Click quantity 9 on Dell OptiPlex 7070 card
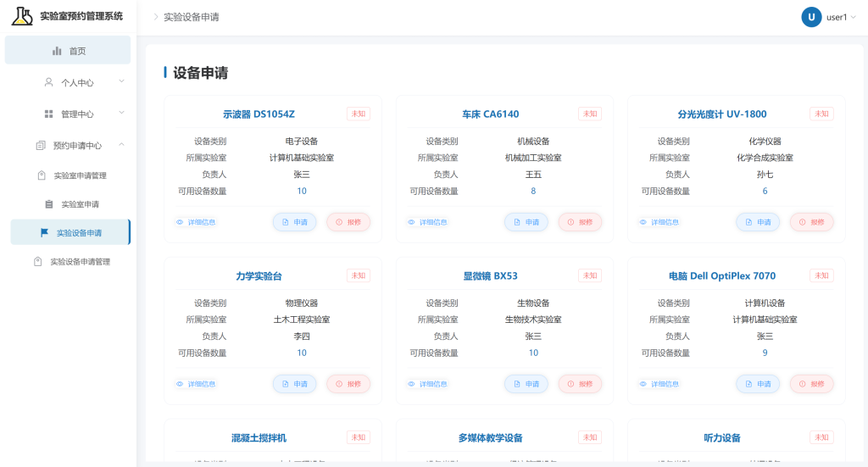Viewport: 868px width, 467px height. [765, 353]
